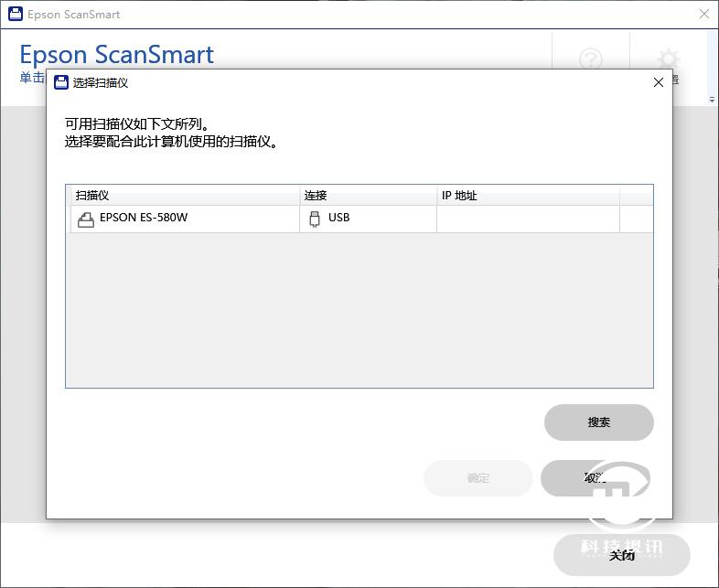Sort by the 连接 column header
The height and width of the screenshot is (588, 719).
click(369, 195)
